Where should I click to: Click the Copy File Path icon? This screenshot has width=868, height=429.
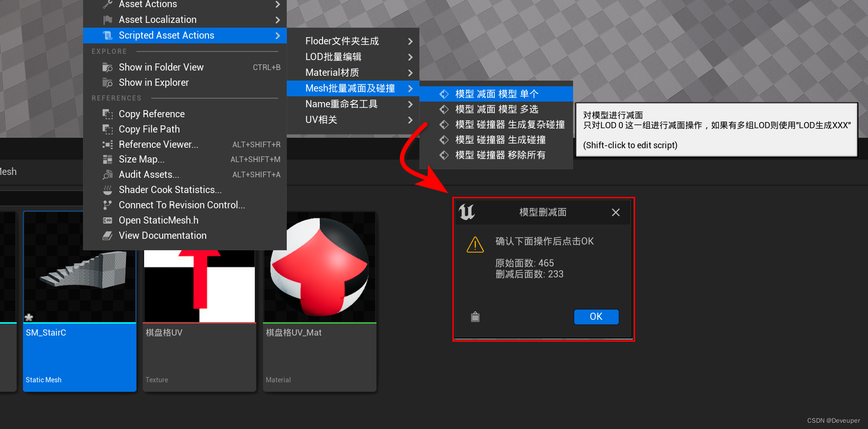[108, 129]
